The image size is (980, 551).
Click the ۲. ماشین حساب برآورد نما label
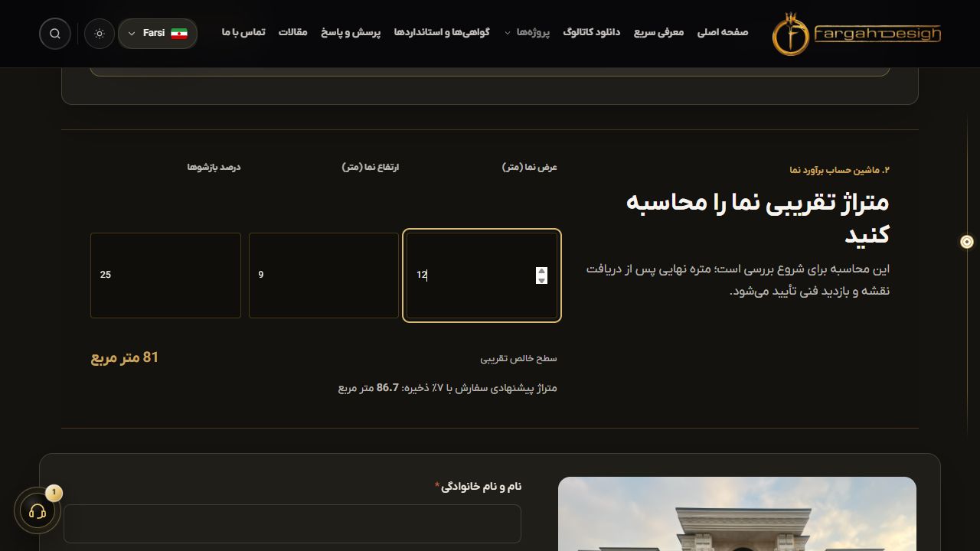[x=840, y=170]
